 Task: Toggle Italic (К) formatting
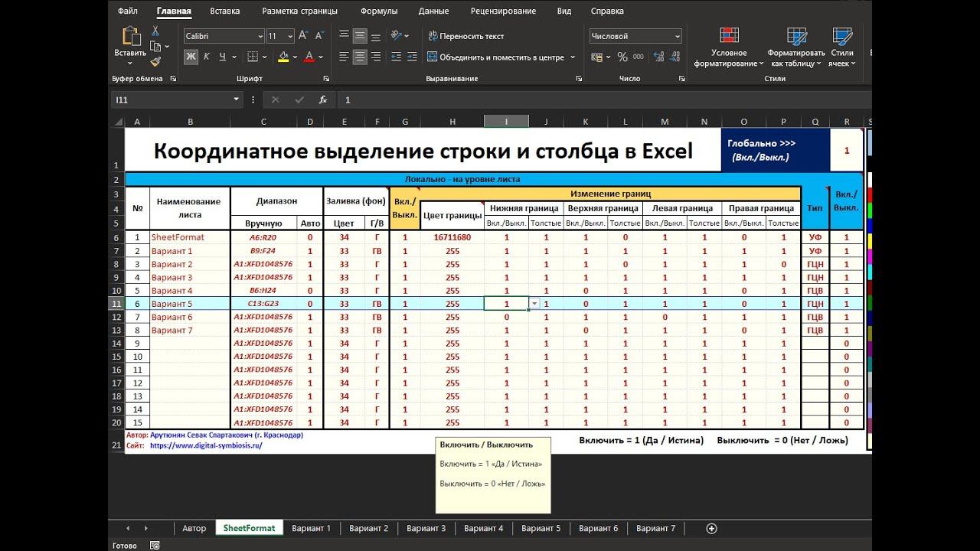(x=207, y=57)
